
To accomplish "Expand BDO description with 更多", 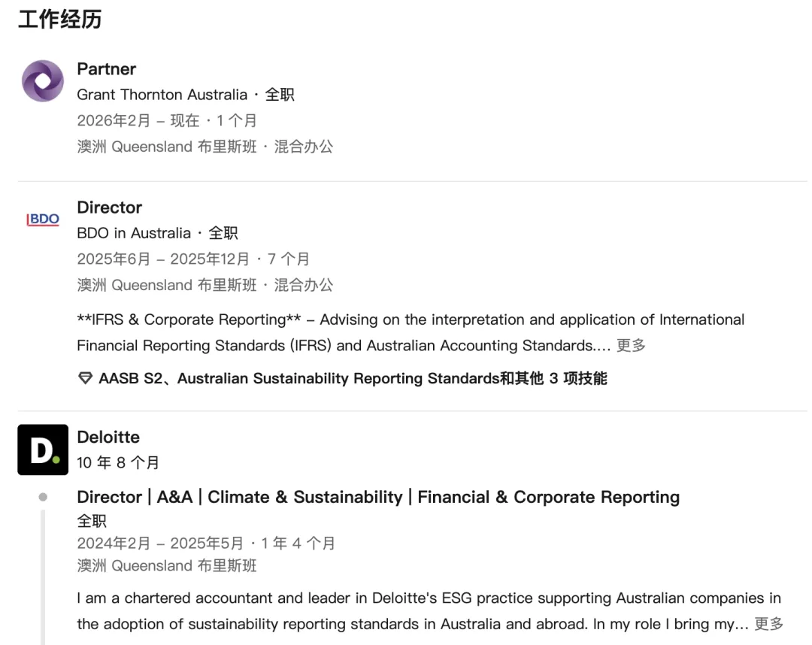I will click(x=631, y=346).
